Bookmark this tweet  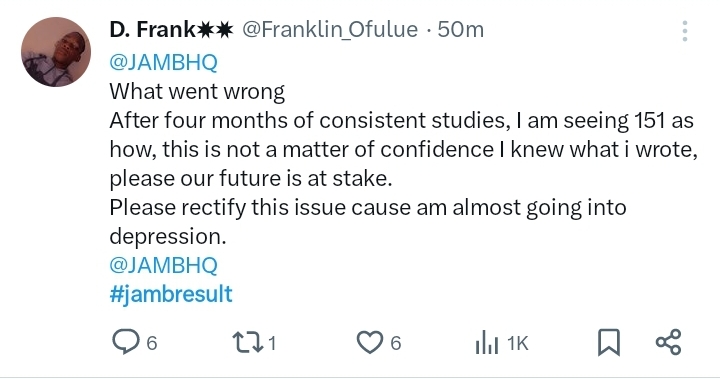609,343
